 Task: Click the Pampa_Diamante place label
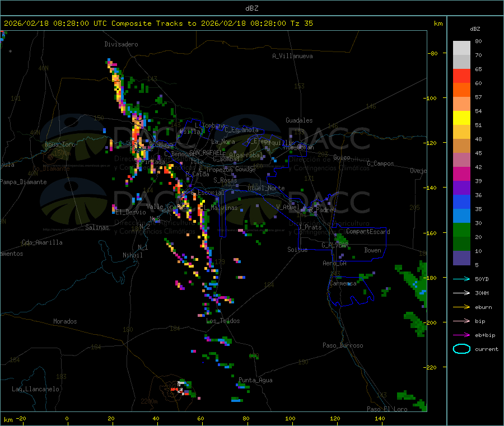(x=23, y=182)
